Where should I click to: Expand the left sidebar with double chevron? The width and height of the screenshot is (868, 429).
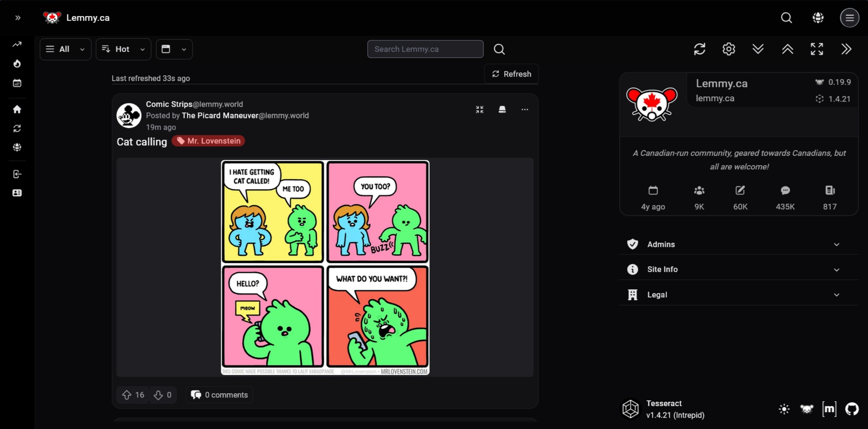(17, 18)
